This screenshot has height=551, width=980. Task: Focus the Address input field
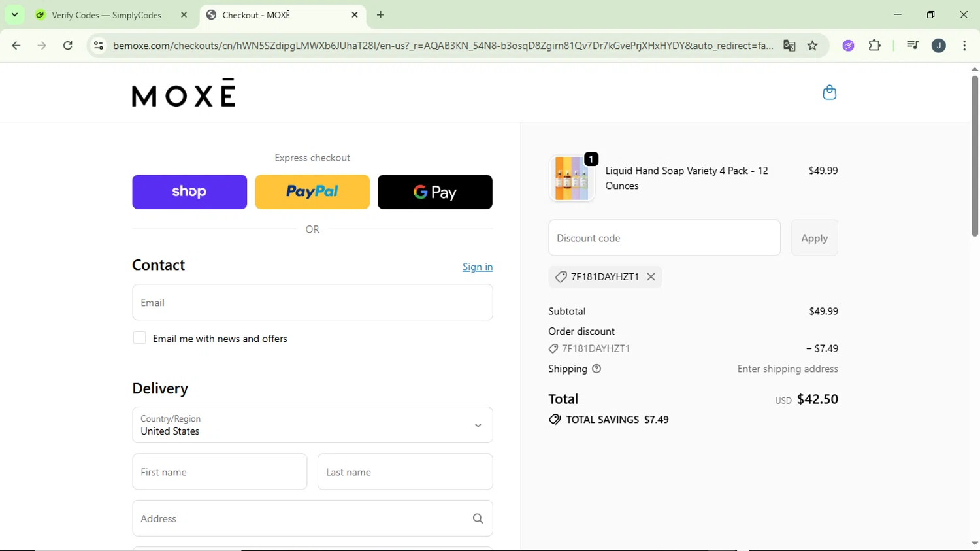[312, 518]
